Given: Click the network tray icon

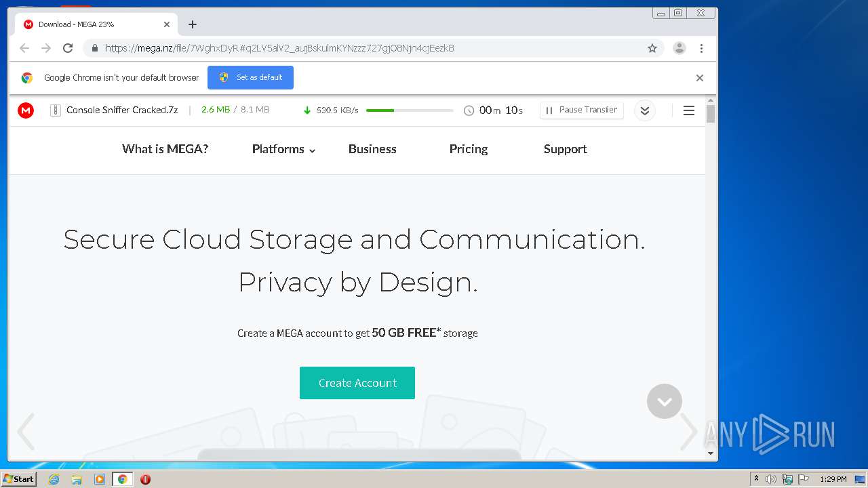Looking at the screenshot, I should pos(787,479).
